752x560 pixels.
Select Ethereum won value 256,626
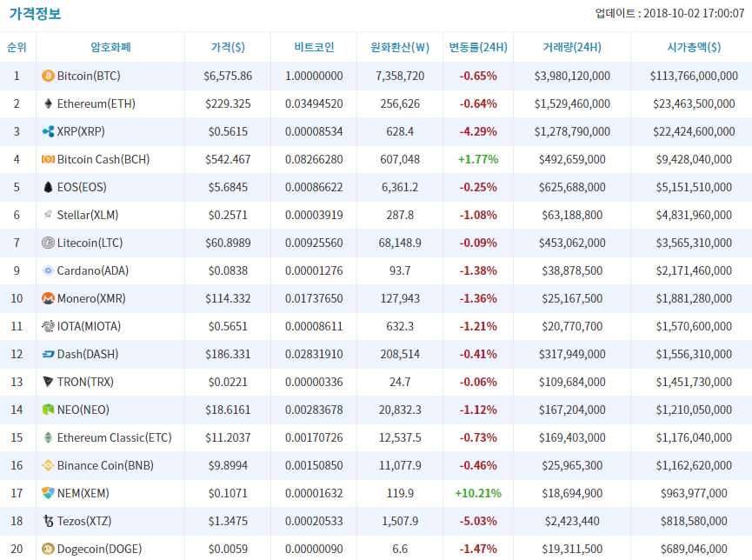point(400,103)
